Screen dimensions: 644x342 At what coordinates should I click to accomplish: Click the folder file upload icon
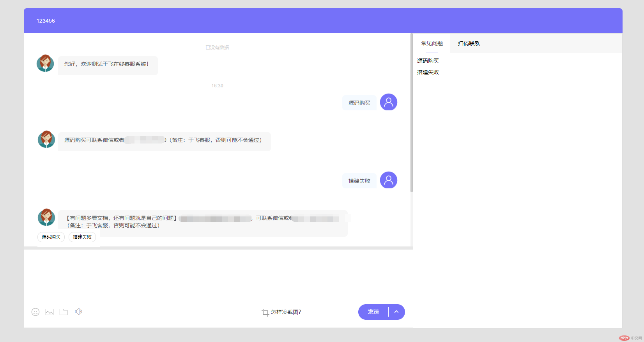pos(64,312)
